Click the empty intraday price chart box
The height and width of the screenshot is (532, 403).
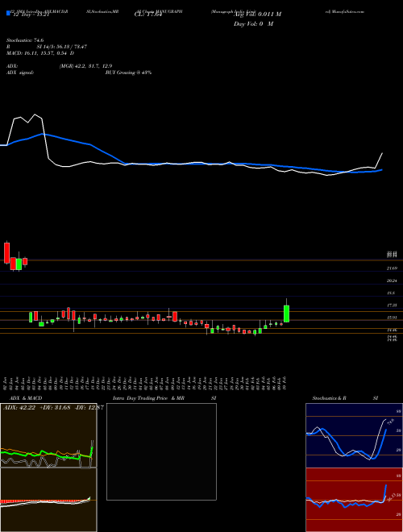[161, 451]
